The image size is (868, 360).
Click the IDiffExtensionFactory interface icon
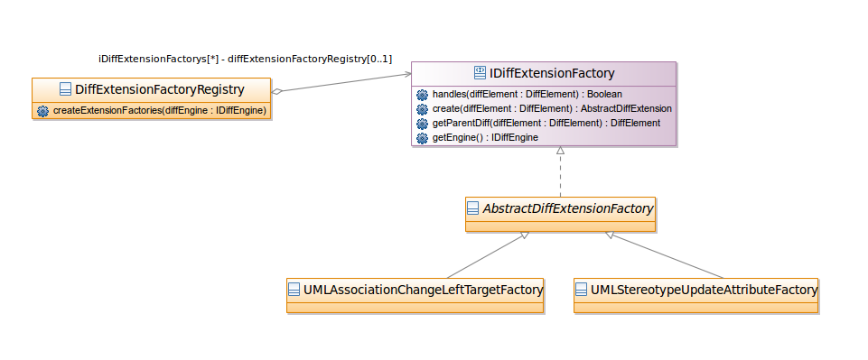480,72
